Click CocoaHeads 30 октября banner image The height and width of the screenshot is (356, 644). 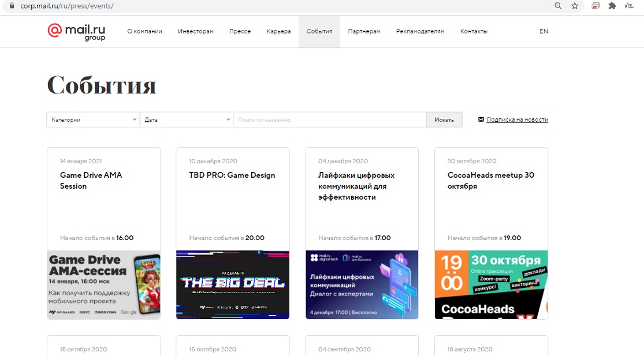pos(491,284)
